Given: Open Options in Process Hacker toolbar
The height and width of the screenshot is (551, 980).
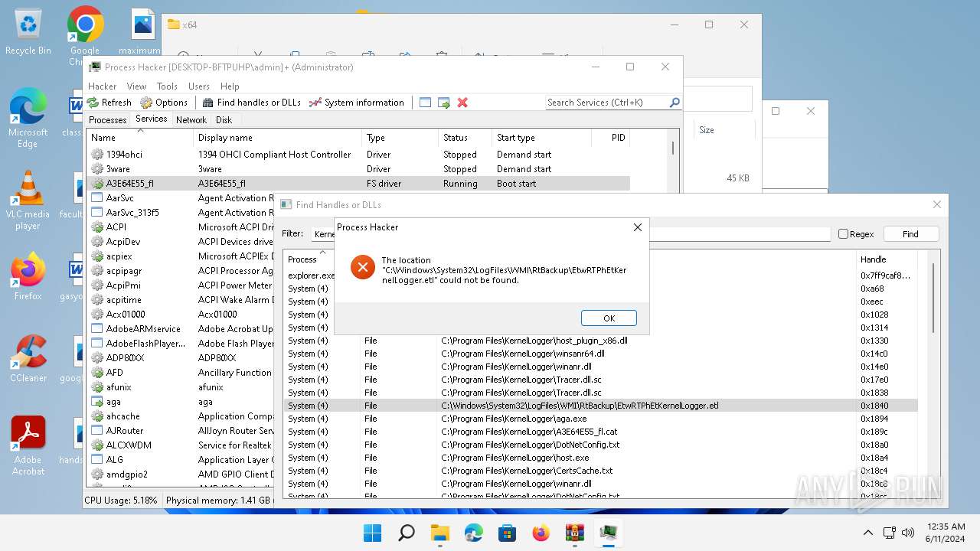Looking at the screenshot, I should click(x=164, y=103).
